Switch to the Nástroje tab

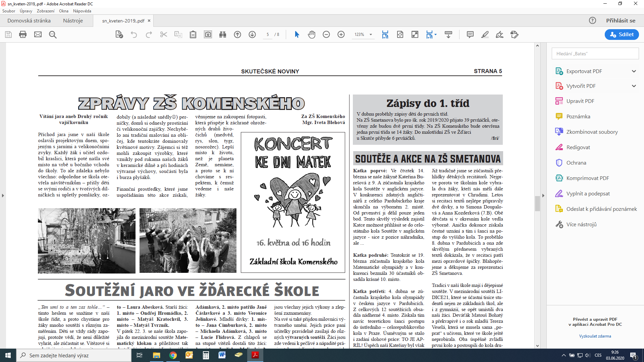click(x=73, y=20)
